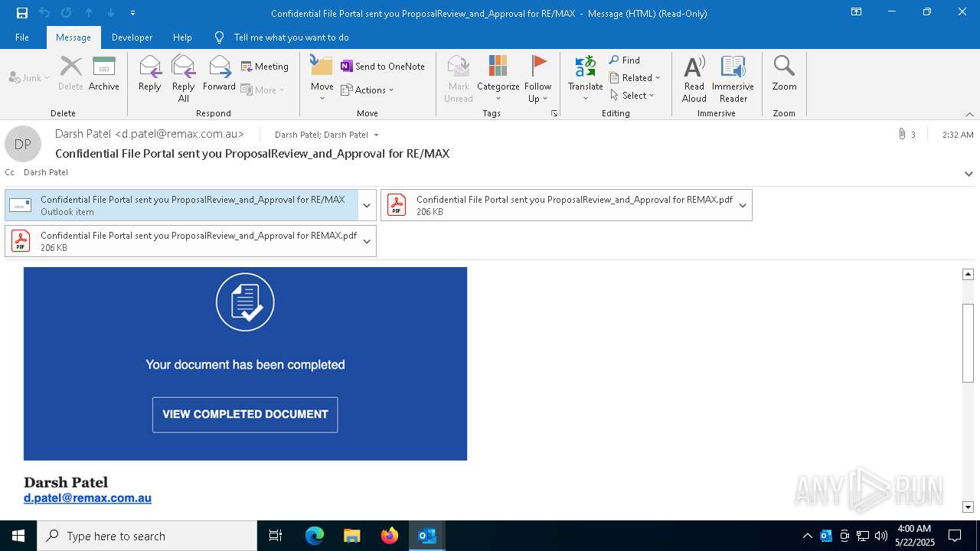Image resolution: width=980 pixels, height=551 pixels.
Task: Click the attachment paperclip icon
Action: 902,134
